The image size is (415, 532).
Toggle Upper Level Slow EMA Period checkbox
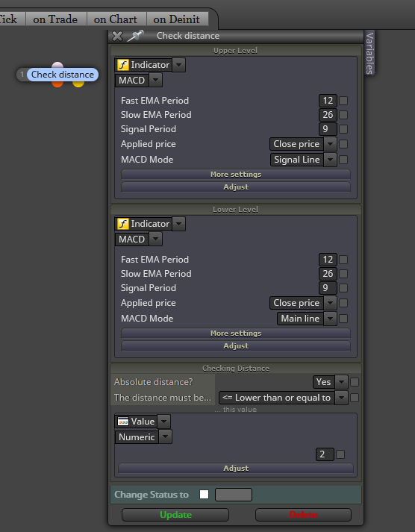(343, 115)
